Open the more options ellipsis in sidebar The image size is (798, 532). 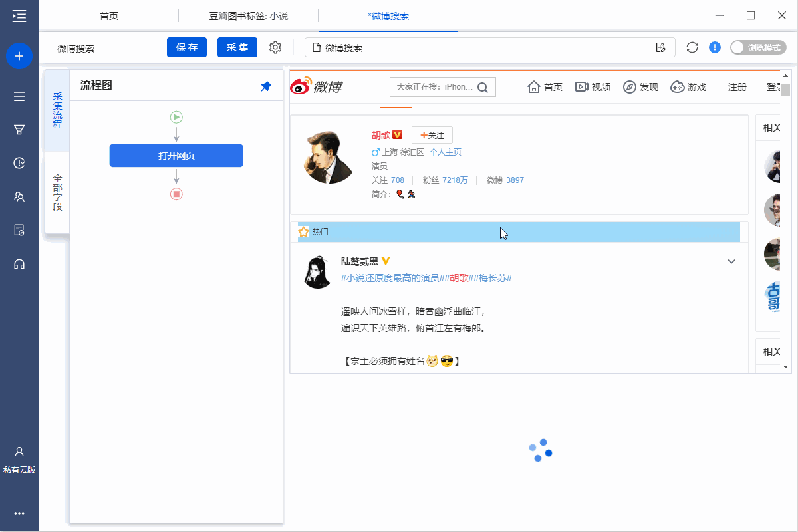click(x=19, y=513)
